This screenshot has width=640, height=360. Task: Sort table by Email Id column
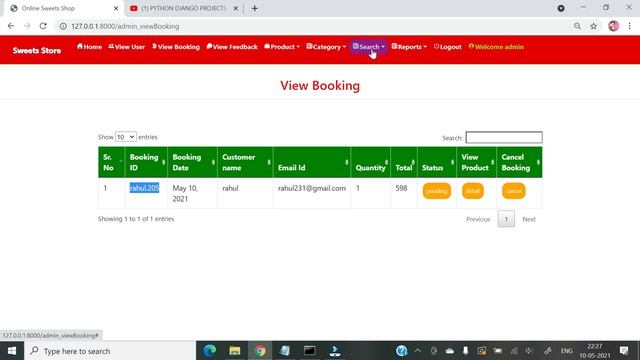[x=312, y=162]
